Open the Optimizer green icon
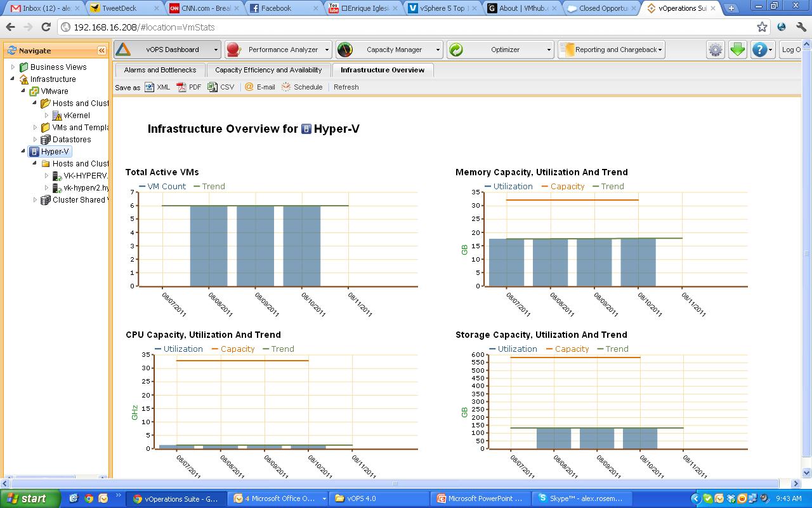Viewport: 812px width, 508px height. 456,50
